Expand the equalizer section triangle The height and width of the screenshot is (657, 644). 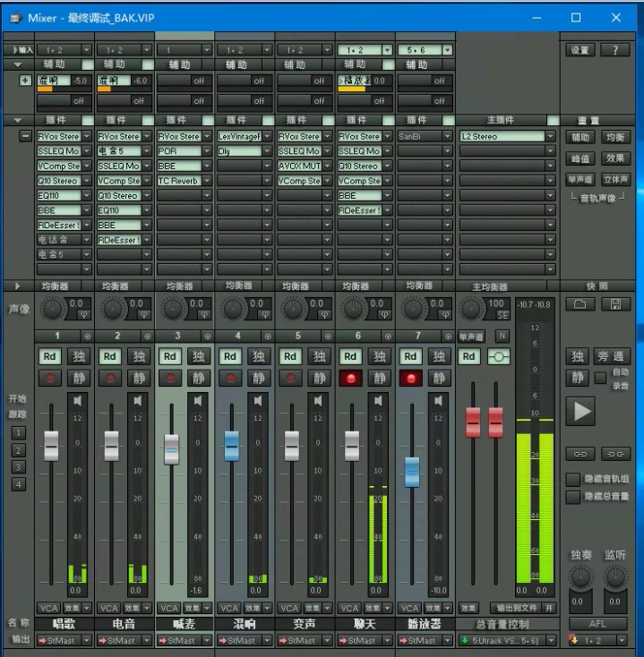pos(18,286)
